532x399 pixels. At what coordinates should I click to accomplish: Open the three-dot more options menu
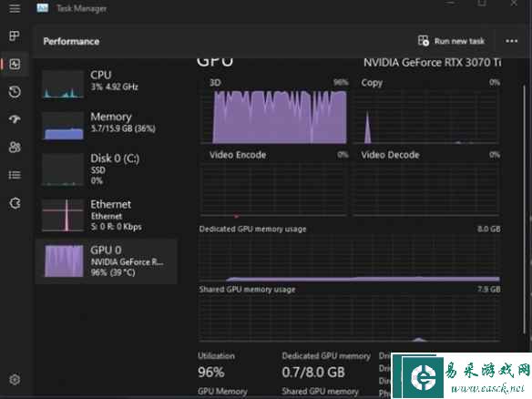[x=512, y=41]
